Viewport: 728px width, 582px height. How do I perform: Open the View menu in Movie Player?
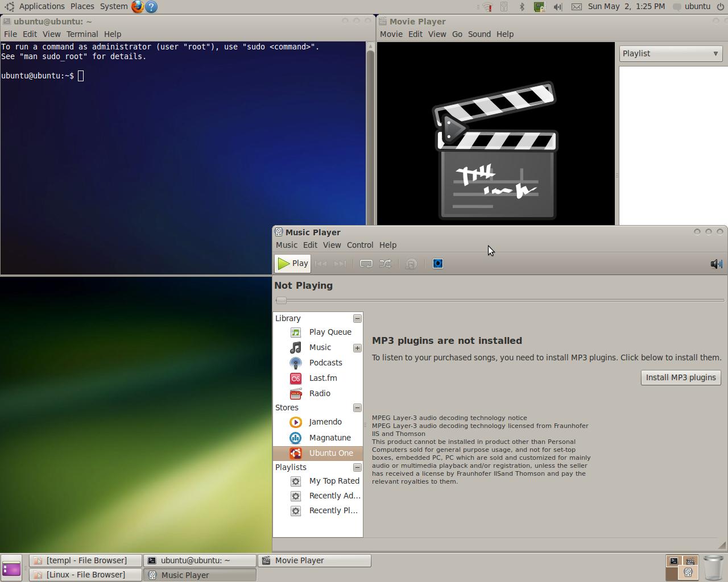(437, 34)
